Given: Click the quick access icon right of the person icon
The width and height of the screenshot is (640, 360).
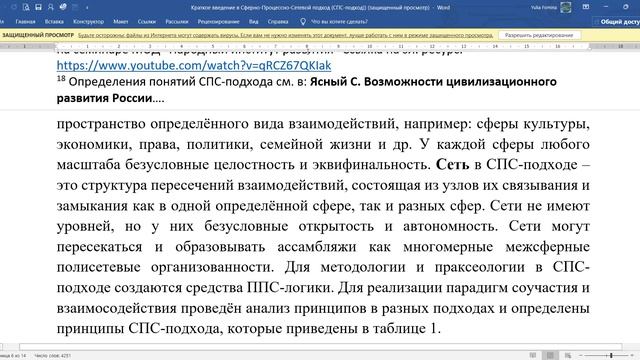Looking at the screenshot, I should (x=63, y=7).
